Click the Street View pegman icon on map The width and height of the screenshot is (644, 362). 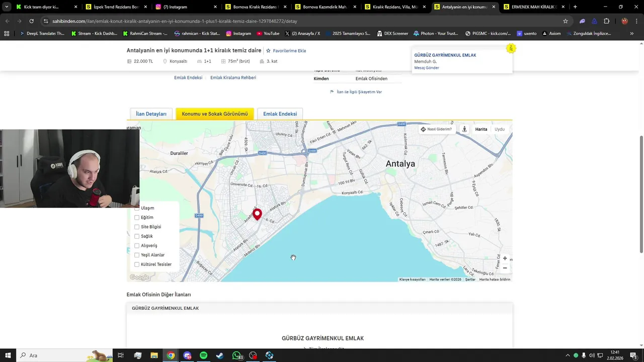click(464, 129)
